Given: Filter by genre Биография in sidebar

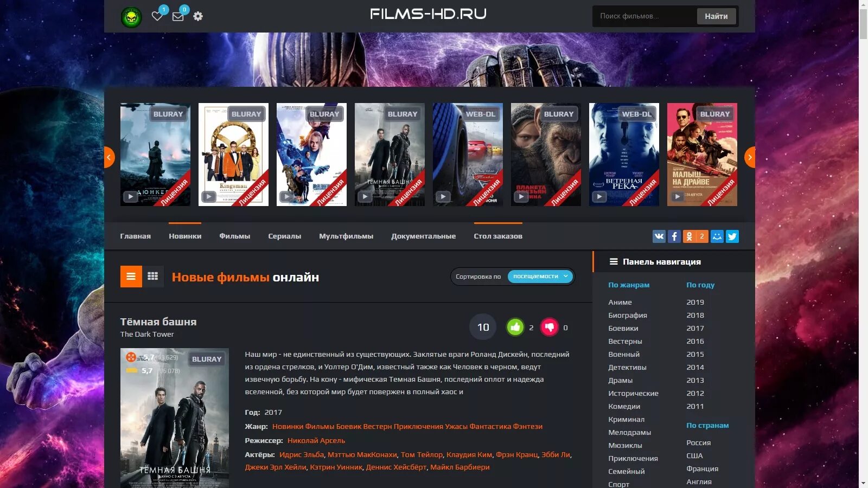Looking at the screenshot, I should tap(628, 315).
